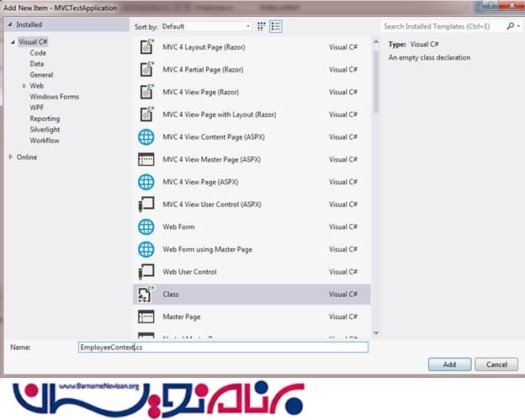This screenshot has height=420, width=525.
Task: Switch to medium icons list view
Action: click(276, 26)
